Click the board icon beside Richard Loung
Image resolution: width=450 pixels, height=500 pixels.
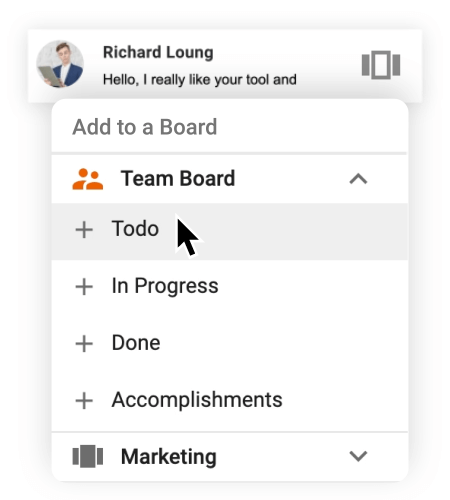pyautogui.click(x=381, y=65)
